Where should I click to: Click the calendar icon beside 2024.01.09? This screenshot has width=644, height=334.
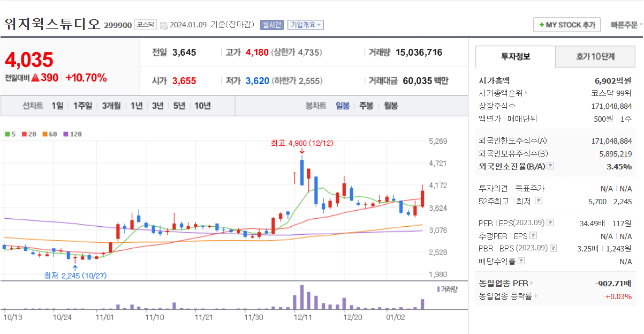164,25
